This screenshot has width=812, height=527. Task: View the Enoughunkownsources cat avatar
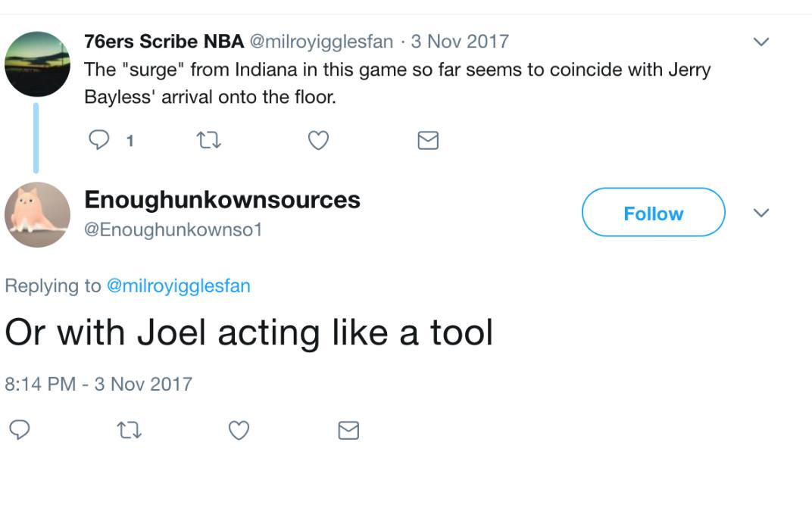point(37,214)
